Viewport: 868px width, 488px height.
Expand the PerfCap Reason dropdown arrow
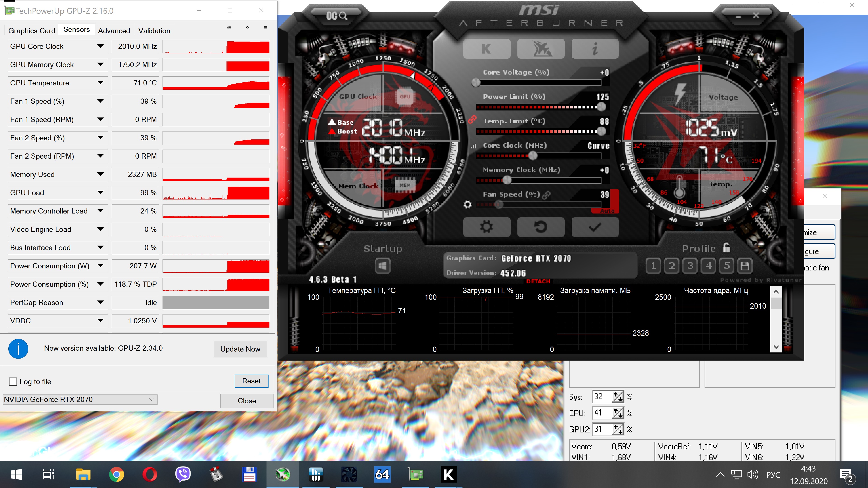click(100, 303)
